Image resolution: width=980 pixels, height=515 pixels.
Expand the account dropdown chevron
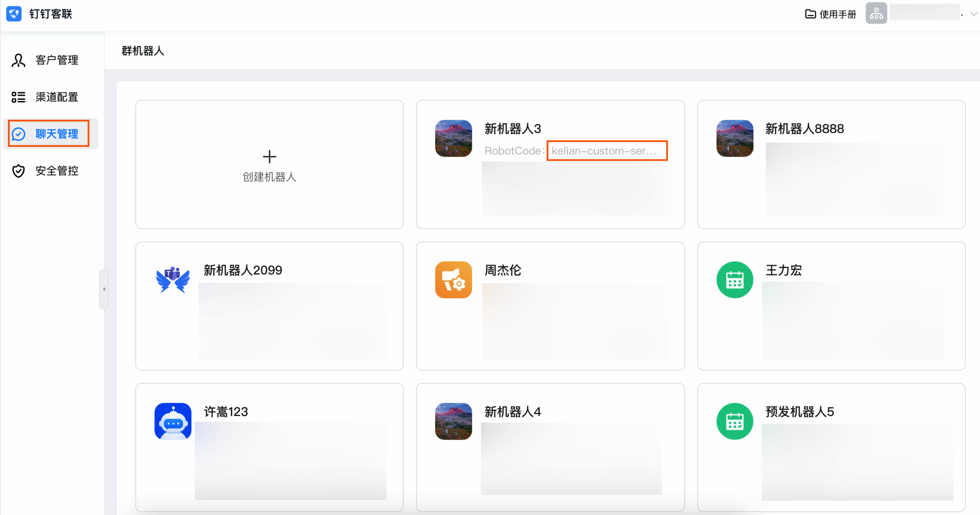pos(974,14)
